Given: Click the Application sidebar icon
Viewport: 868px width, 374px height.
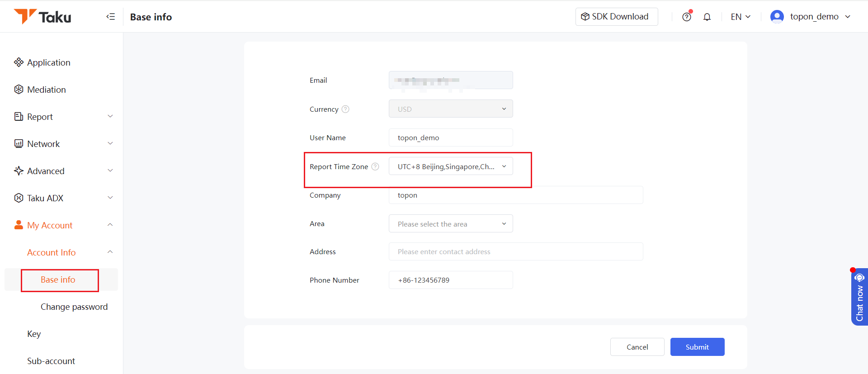Looking at the screenshot, I should click(x=19, y=62).
